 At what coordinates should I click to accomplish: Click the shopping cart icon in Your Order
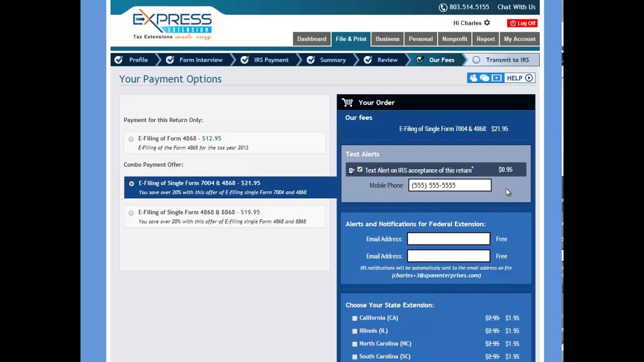(348, 103)
